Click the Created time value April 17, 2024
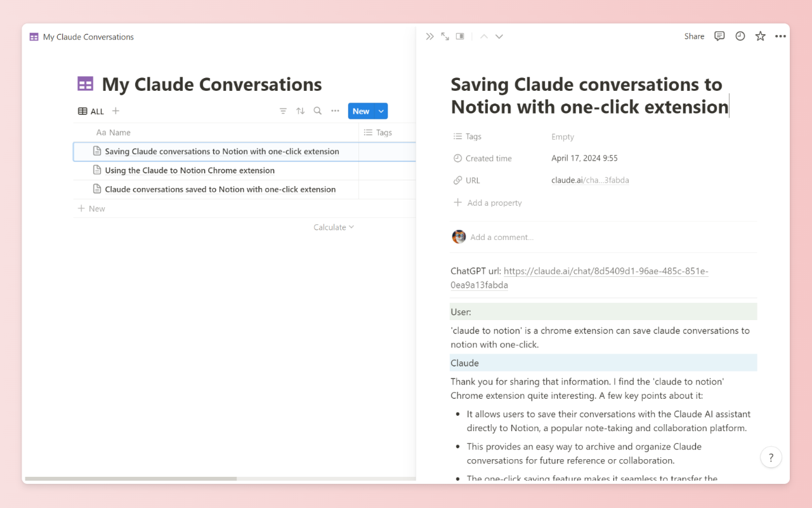The width and height of the screenshot is (812, 508). click(584, 158)
